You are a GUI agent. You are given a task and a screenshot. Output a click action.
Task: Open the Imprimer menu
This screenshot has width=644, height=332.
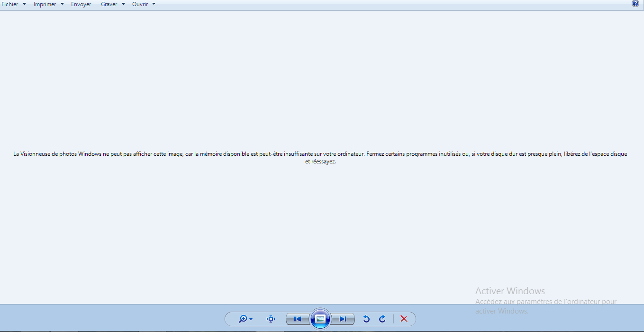(45, 4)
